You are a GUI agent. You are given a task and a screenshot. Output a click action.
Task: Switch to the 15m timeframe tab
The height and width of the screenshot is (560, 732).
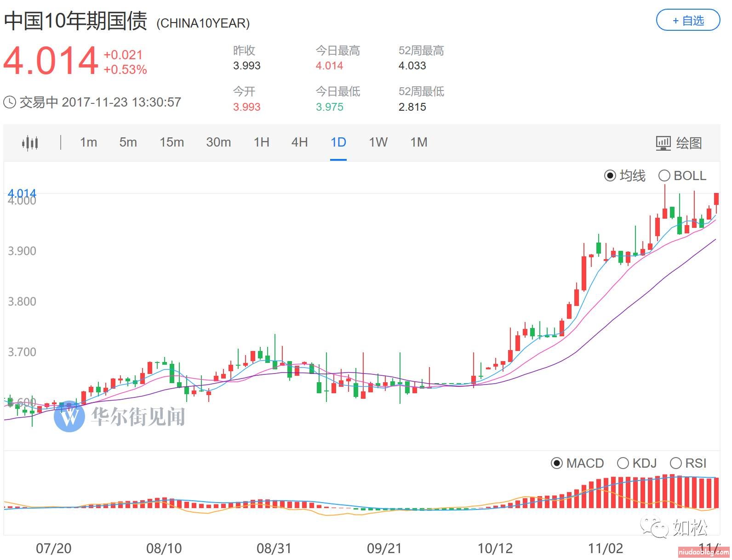[x=172, y=142]
